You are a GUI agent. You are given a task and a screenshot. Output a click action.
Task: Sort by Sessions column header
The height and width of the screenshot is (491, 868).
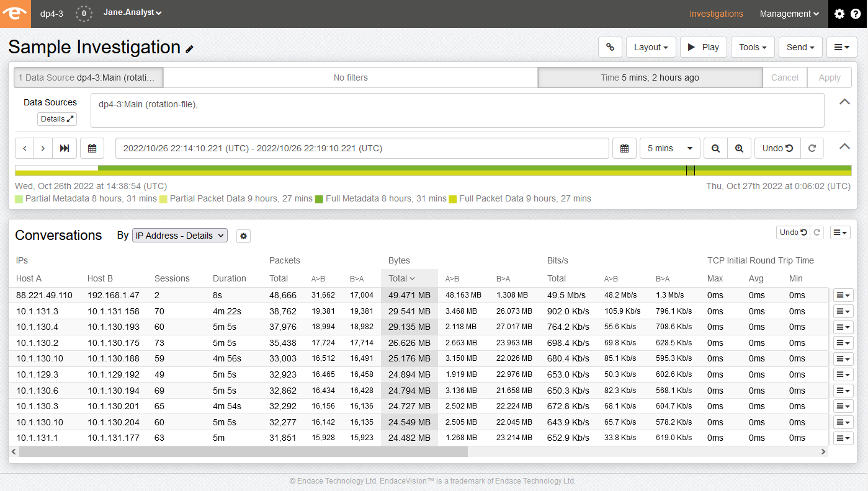172,278
